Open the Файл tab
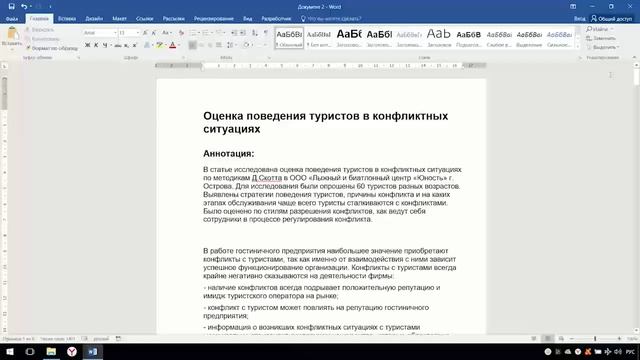 pyautogui.click(x=12, y=19)
